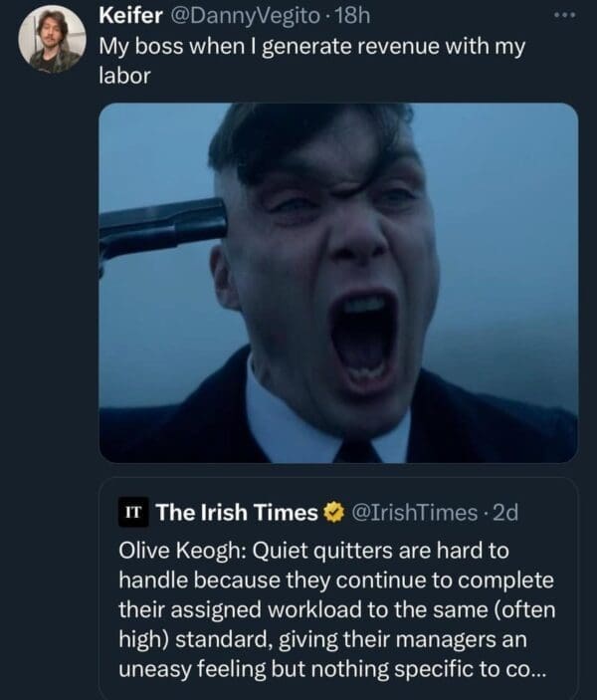Viewport: 597px width, 700px height.
Task: Click the word "labor" in the tweet
Action: [124, 77]
